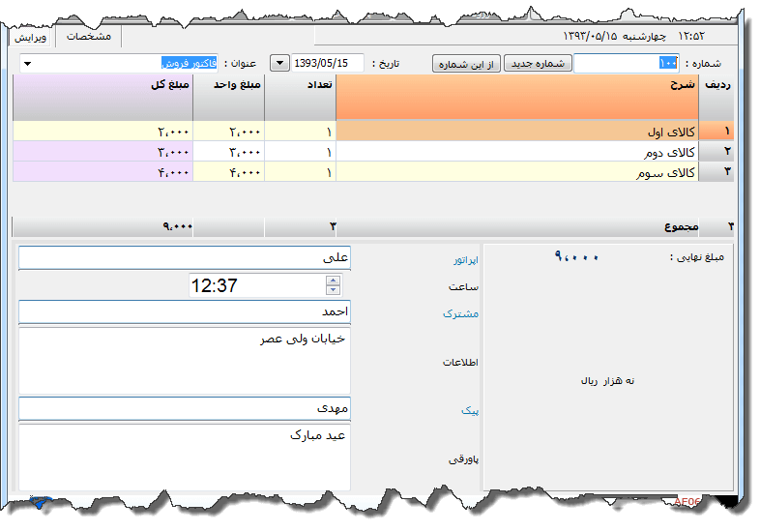Switch to the ویرایش tab

[x=31, y=36]
